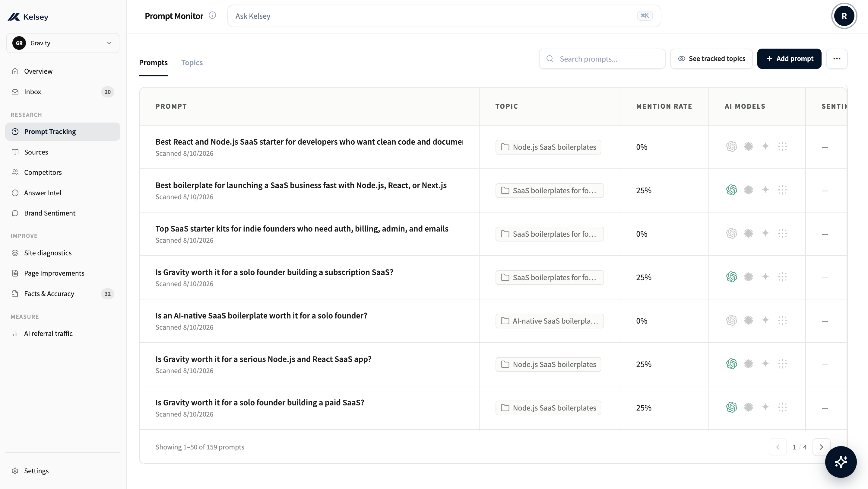Click green ChatGPT icon in subscription SaaS row

(732, 277)
